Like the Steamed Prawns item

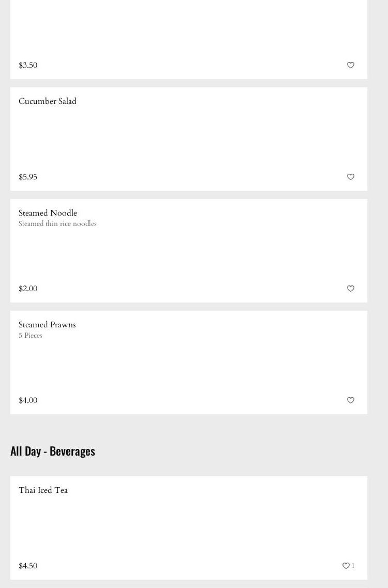point(351,400)
